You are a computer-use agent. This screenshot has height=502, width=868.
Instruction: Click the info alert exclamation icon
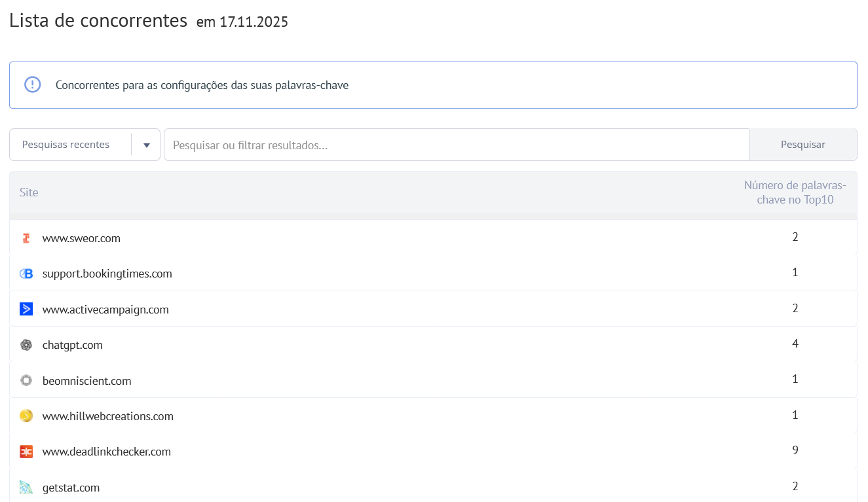click(x=32, y=85)
